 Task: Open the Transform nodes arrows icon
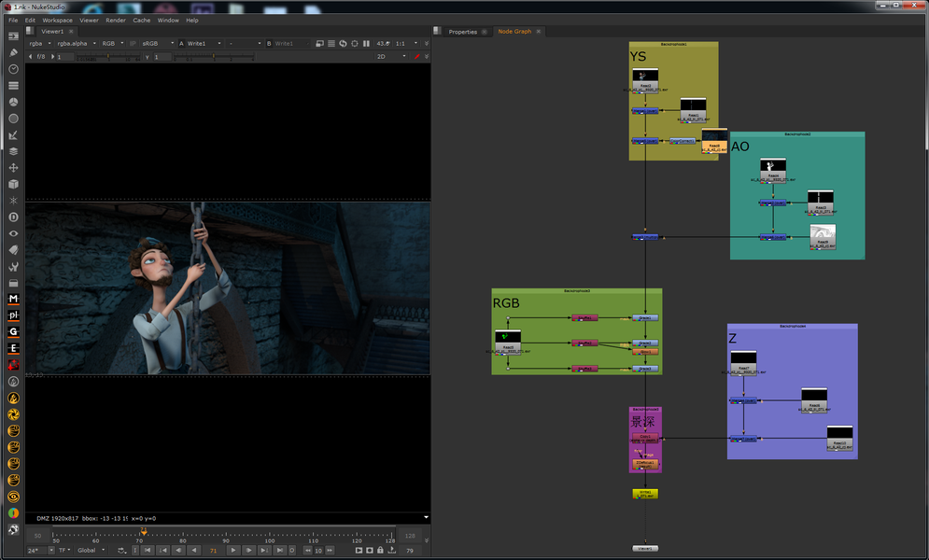coord(13,167)
